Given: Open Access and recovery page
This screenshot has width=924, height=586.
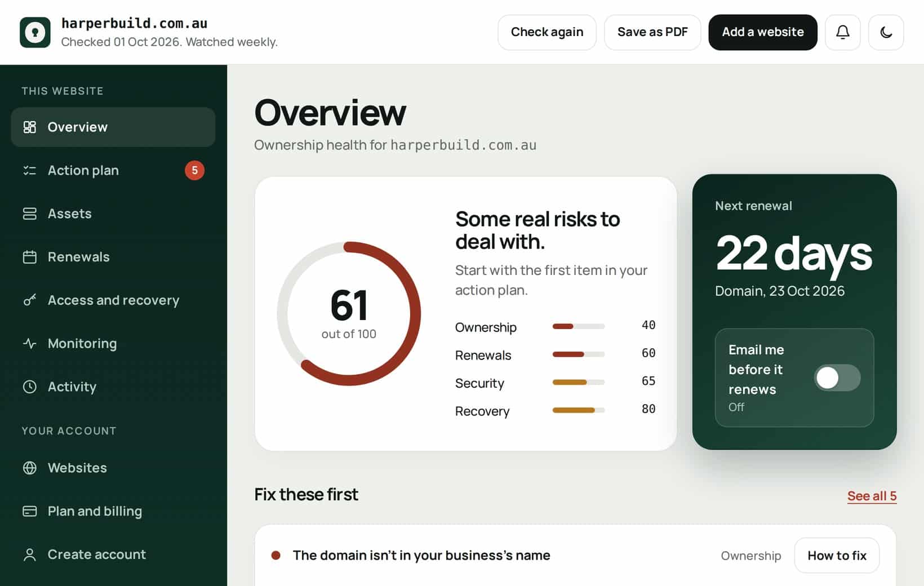Looking at the screenshot, I should (113, 300).
